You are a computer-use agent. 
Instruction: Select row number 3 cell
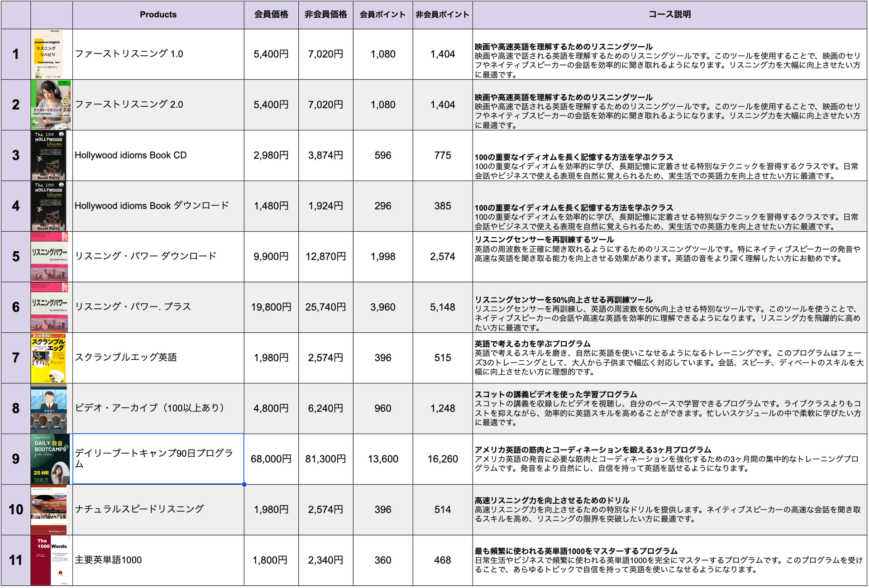[x=16, y=156]
